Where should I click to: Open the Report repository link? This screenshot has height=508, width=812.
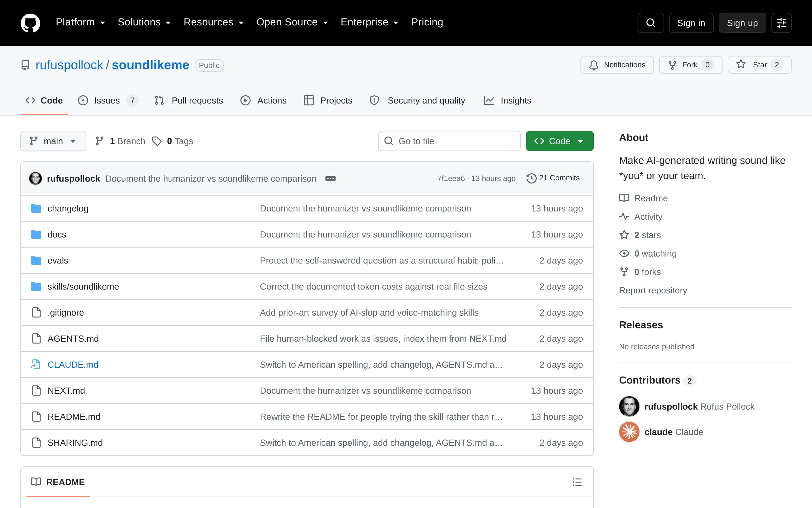click(x=653, y=290)
